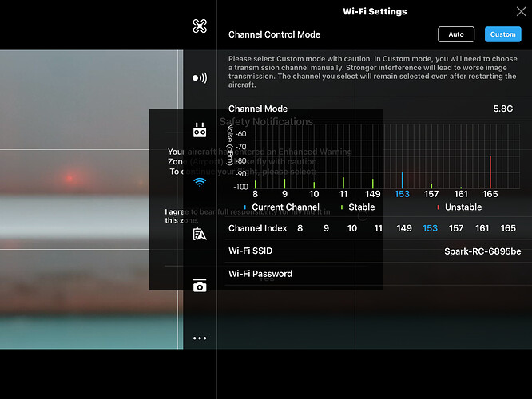Screen dimensions: 532x399
Task: Click the red unstable bar for channel 165
Action: (490, 172)
